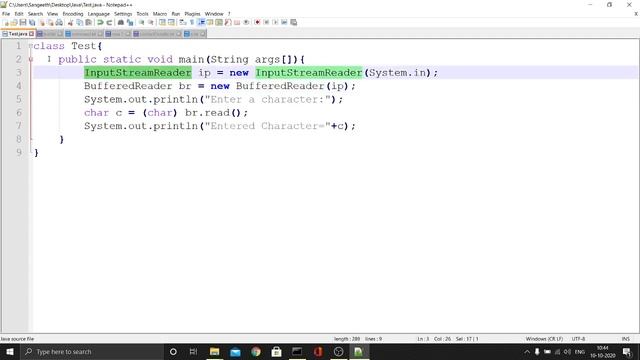This screenshot has height=360, width=640.
Task: Redo the edit via toolbar arrow
Action: 109,22
